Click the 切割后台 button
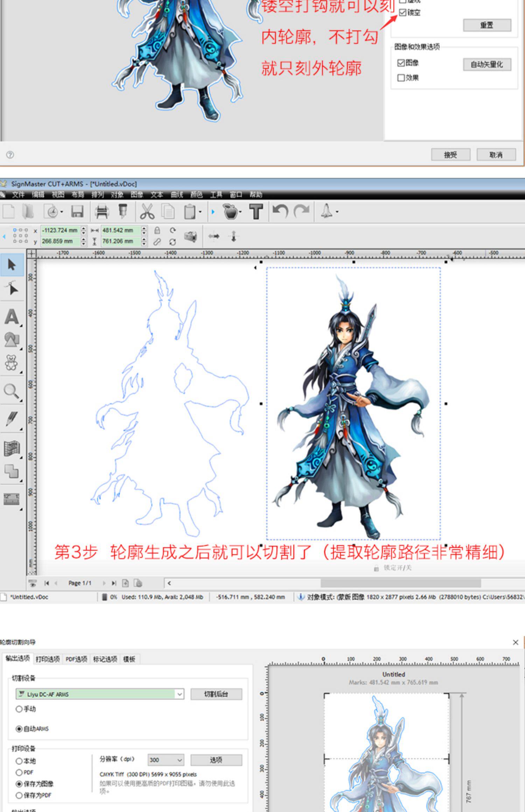The image size is (525, 812). [216, 694]
